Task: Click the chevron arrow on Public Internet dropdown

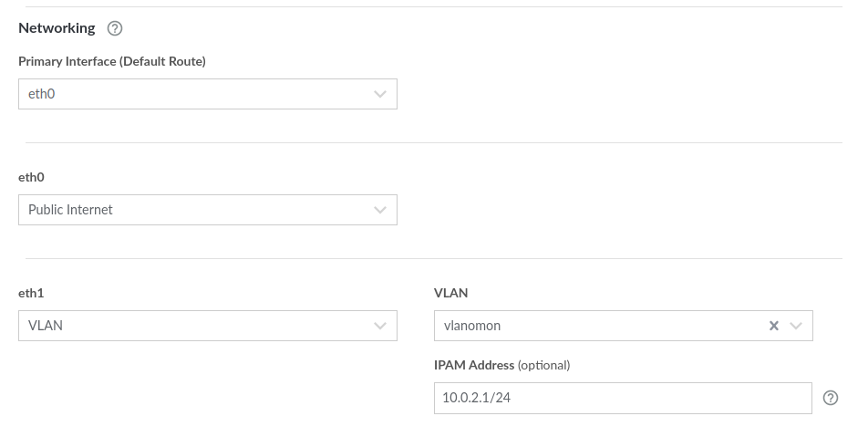Action: pyautogui.click(x=380, y=210)
